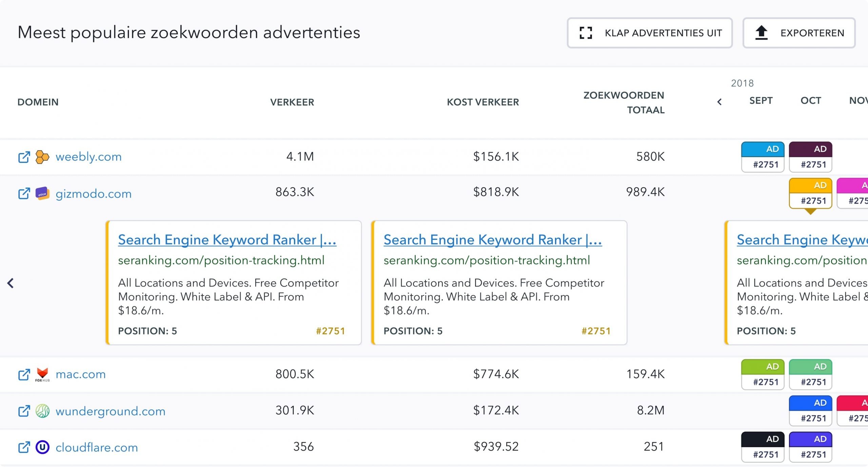Click the upload arrow icon in Exporteren

[761, 33]
